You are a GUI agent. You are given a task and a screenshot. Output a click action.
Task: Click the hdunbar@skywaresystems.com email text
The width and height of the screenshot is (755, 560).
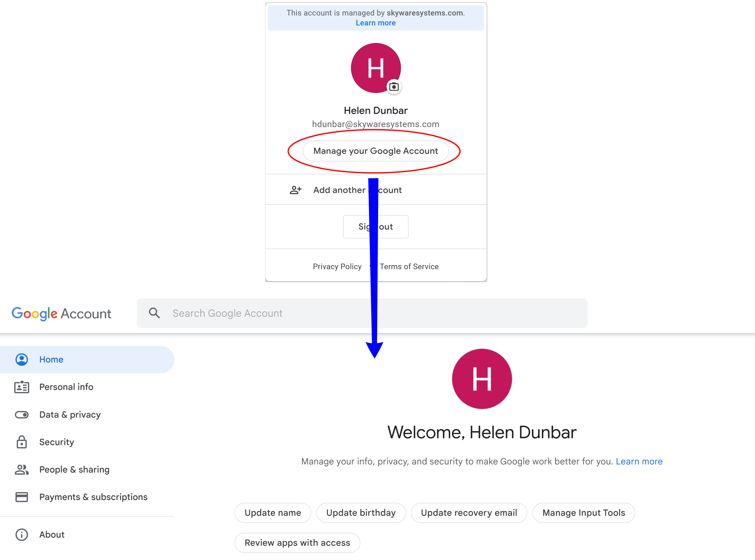376,124
